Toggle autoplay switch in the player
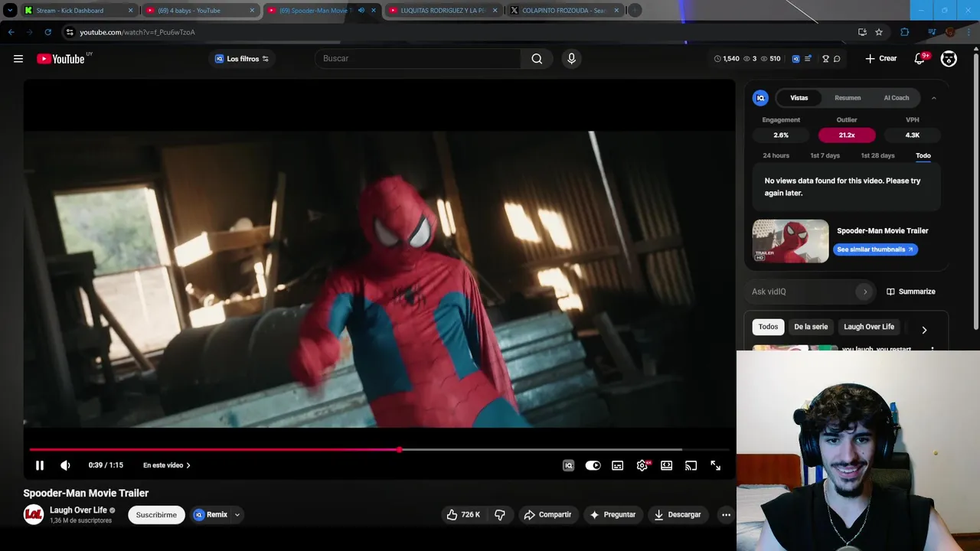 tap(593, 465)
